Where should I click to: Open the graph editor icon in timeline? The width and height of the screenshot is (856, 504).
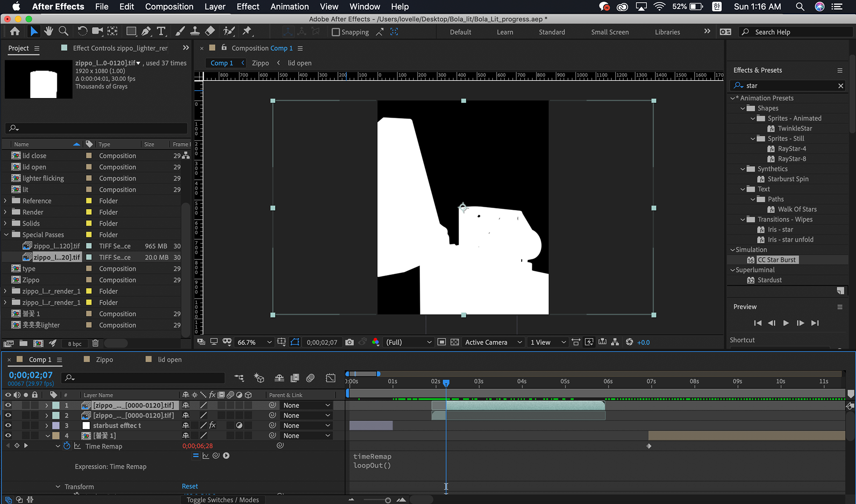click(330, 378)
